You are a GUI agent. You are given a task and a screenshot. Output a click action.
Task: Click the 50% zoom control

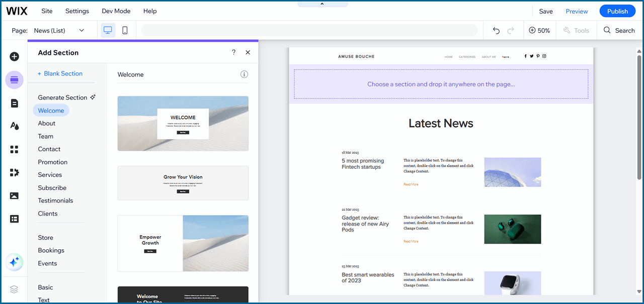pyautogui.click(x=539, y=31)
